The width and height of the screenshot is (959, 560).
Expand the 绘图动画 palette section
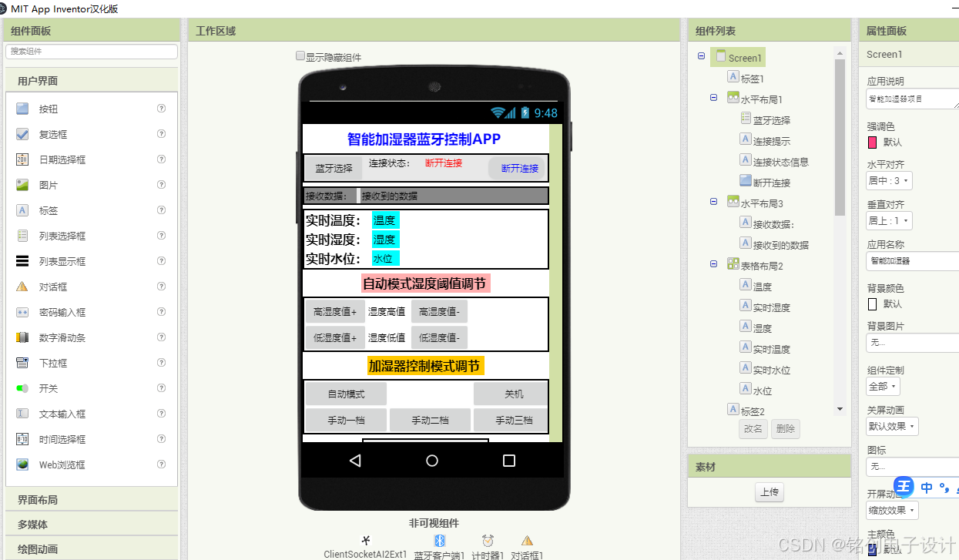click(x=92, y=549)
